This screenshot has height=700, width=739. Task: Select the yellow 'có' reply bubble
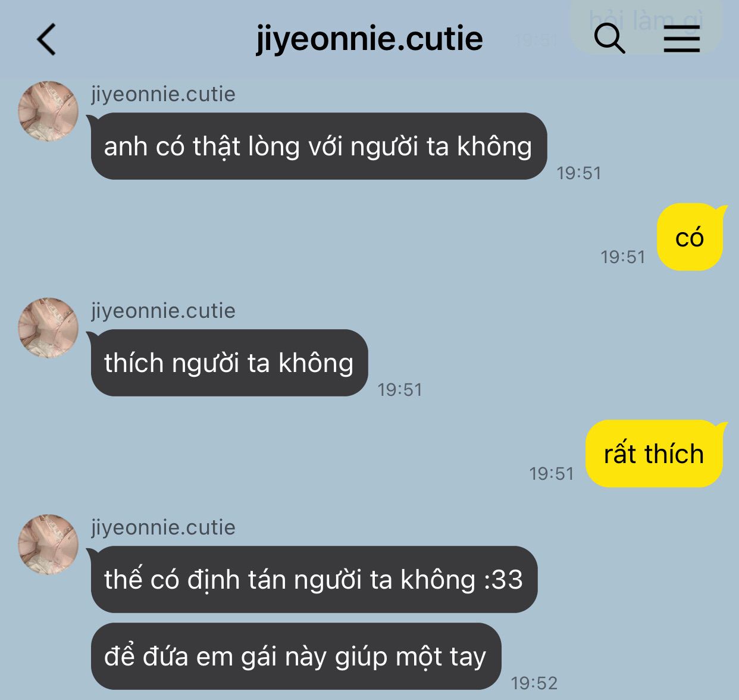[x=690, y=237]
